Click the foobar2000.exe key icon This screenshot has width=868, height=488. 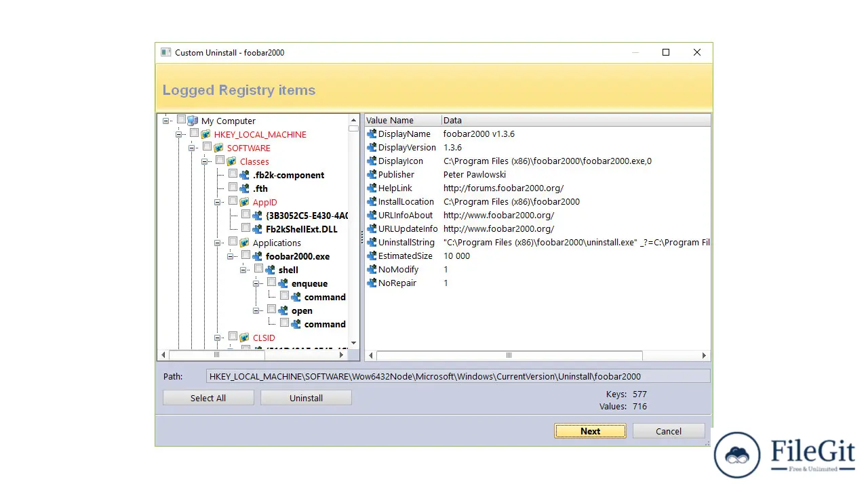(x=257, y=256)
